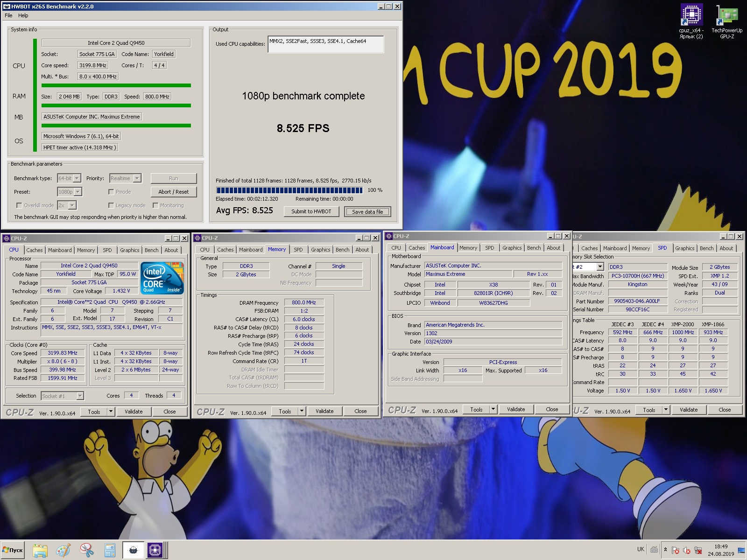Click Submit to HWBOT
The image size is (747, 560).
pos(311,211)
